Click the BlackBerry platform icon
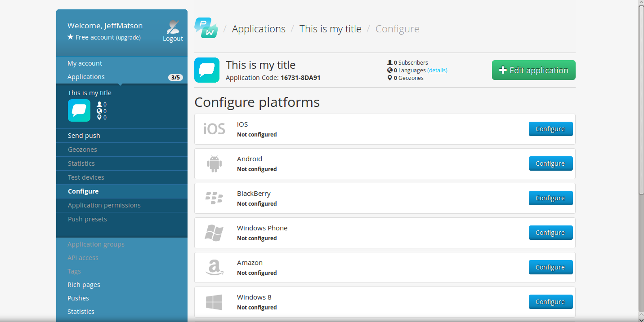 point(214,198)
